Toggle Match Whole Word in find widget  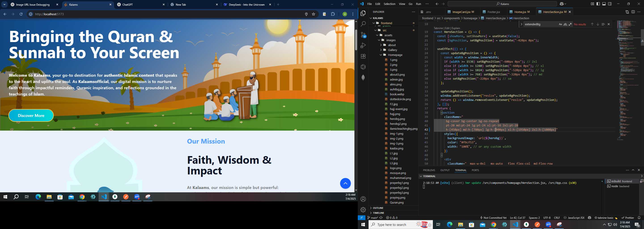565,24
